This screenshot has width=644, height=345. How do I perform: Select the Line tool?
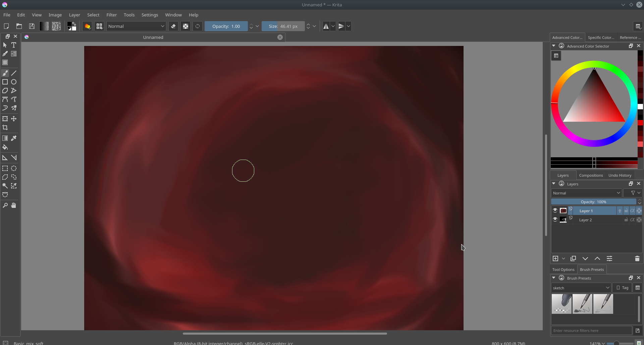click(14, 73)
